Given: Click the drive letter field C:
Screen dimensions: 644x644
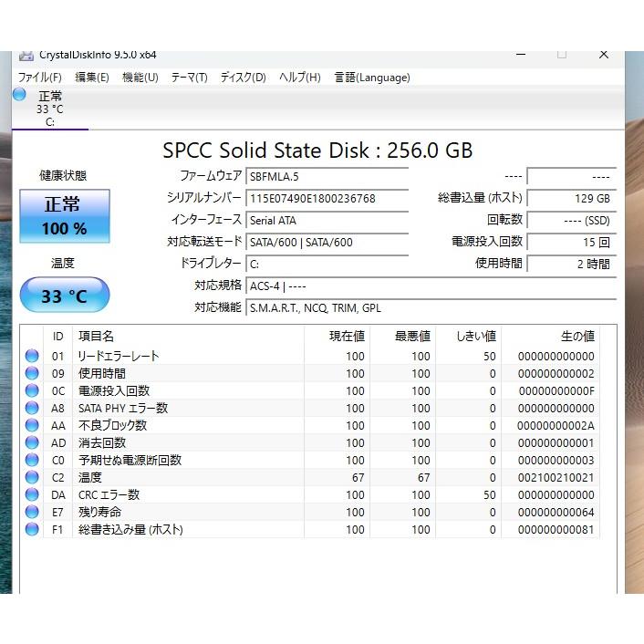Looking at the screenshot, I should coord(327,265).
